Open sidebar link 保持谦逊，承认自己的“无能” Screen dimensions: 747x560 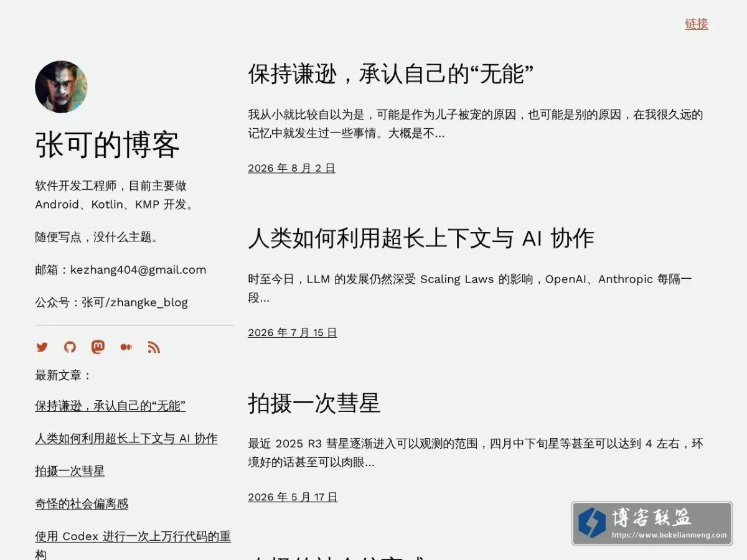point(110,406)
